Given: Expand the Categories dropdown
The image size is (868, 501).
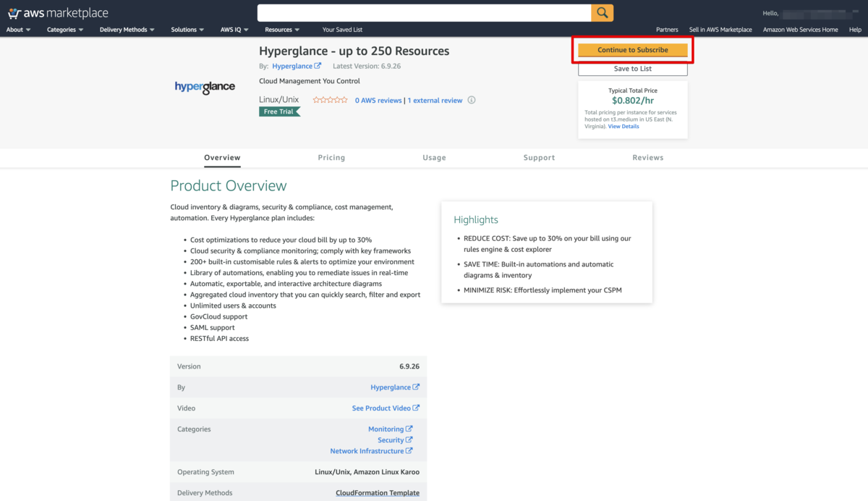Looking at the screenshot, I should pyautogui.click(x=65, y=30).
